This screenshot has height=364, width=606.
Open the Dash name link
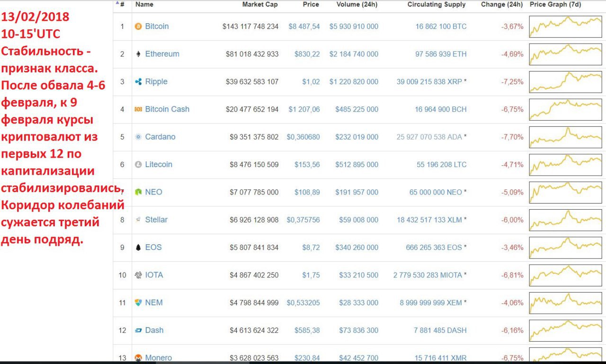tap(154, 330)
